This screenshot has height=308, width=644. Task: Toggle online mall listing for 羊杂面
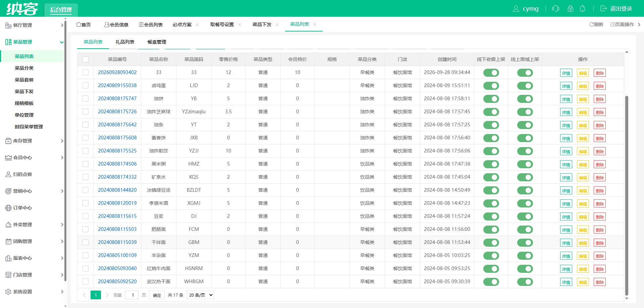[525, 256]
